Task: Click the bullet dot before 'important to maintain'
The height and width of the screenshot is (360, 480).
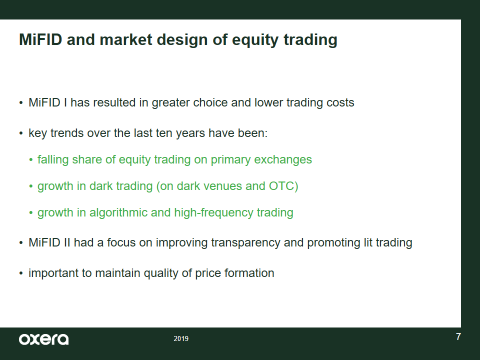Action: (x=21, y=274)
